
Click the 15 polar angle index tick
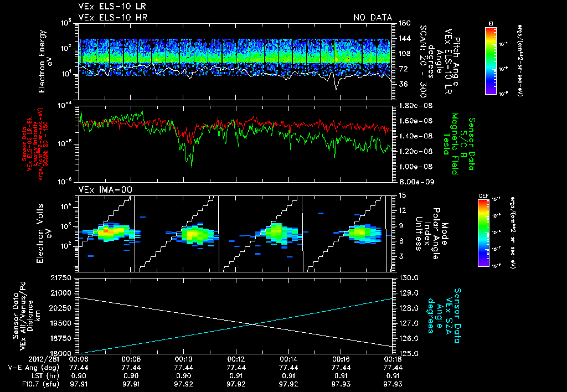[403, 195]
